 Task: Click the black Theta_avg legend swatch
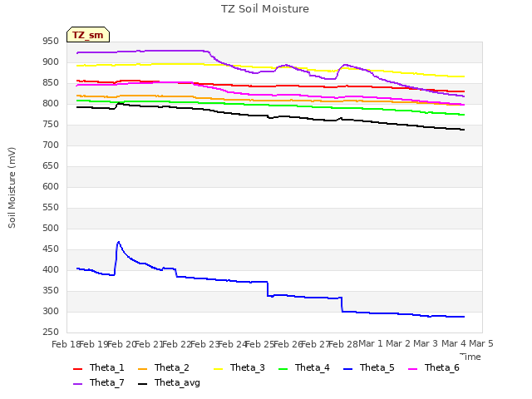(142, 384)
